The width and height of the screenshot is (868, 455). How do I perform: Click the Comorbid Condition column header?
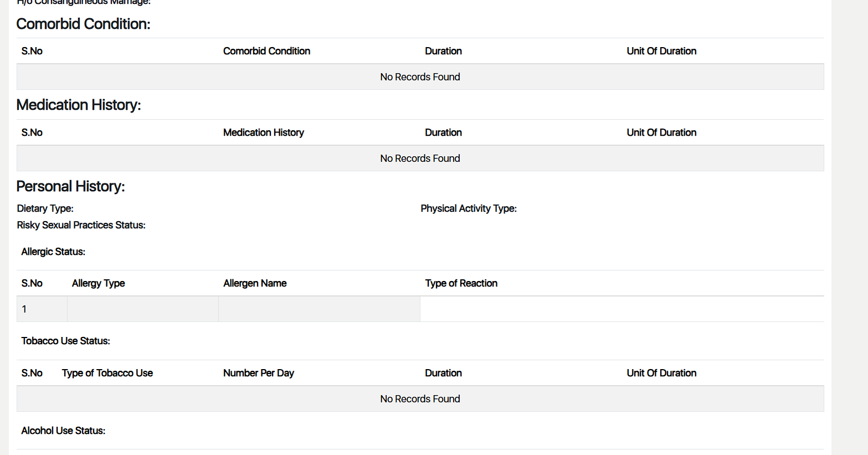coord(266,51)
